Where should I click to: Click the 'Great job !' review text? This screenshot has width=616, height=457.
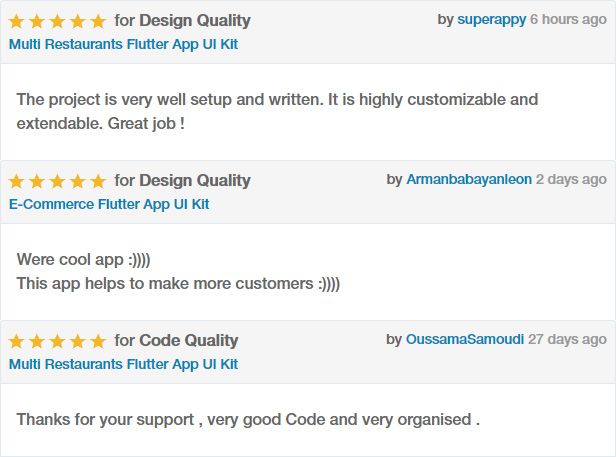point(146,123)
